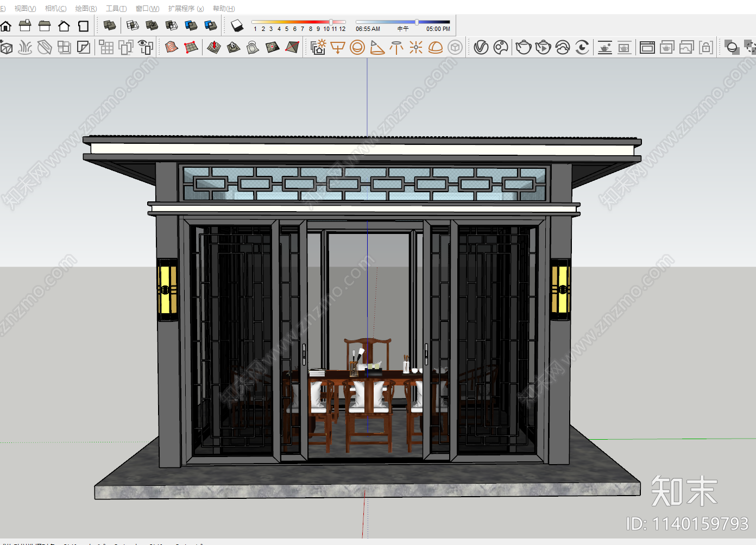Click the three-by-three grid icon

tap(106, 48)
